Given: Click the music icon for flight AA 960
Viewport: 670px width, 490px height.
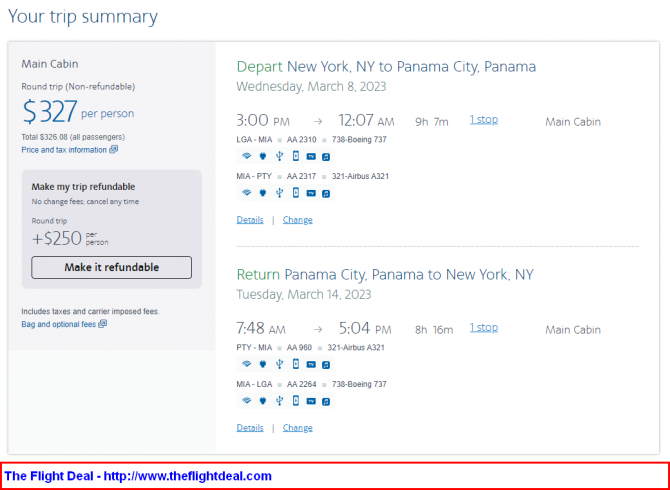Looking at the screenshot, I should [326, 365].
